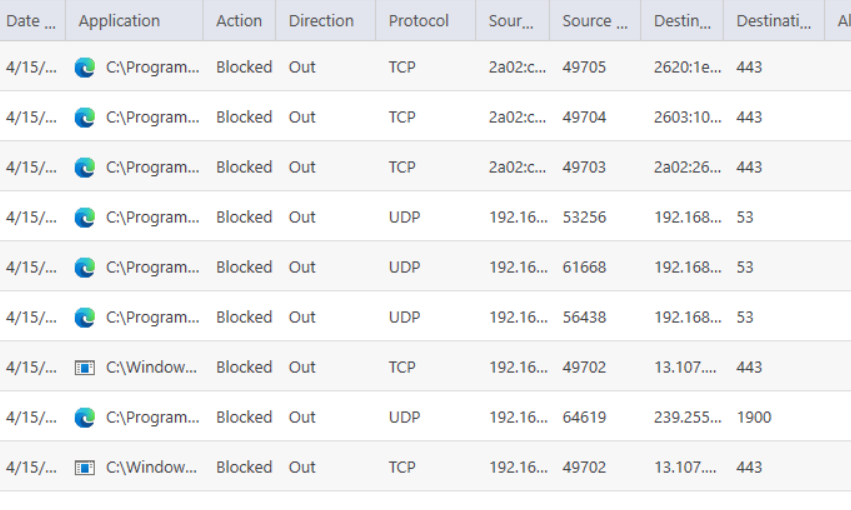Click the Edge icon in the 64619 port row
This screenshot has width=851, height=510.
tap(85, 417)
